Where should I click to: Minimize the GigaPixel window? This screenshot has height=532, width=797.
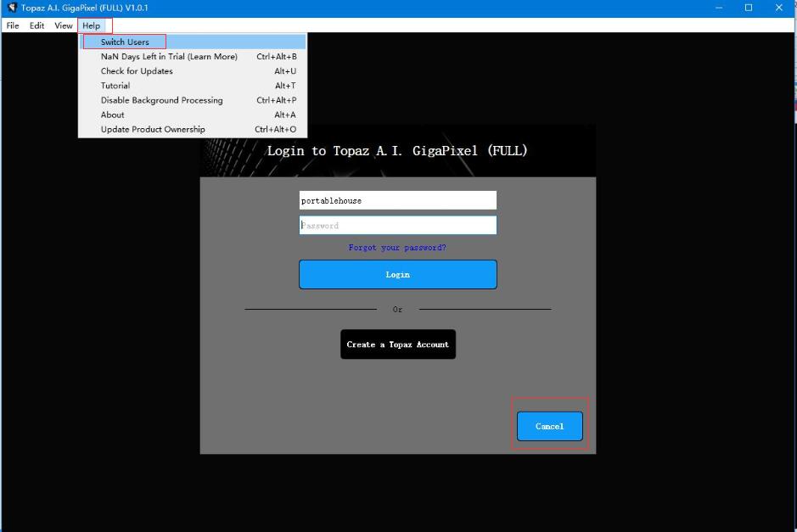click(719, 8)
